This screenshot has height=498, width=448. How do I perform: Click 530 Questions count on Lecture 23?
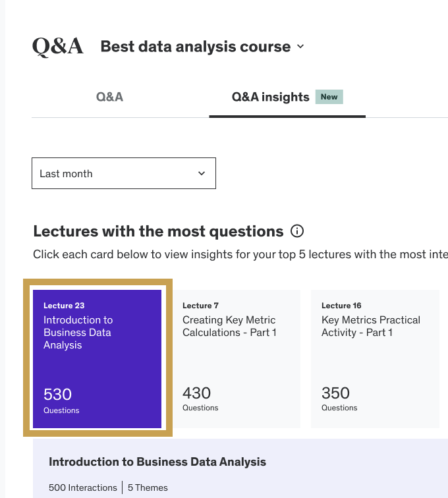point(61,401)
